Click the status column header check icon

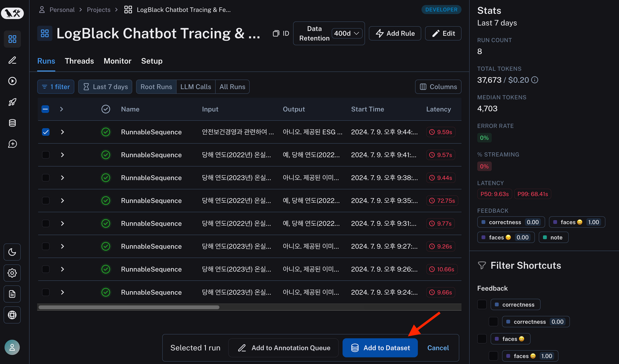106,109
